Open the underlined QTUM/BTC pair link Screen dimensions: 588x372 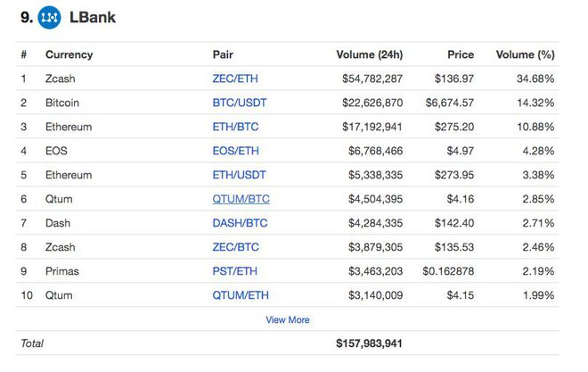click(x=241, y=199)
